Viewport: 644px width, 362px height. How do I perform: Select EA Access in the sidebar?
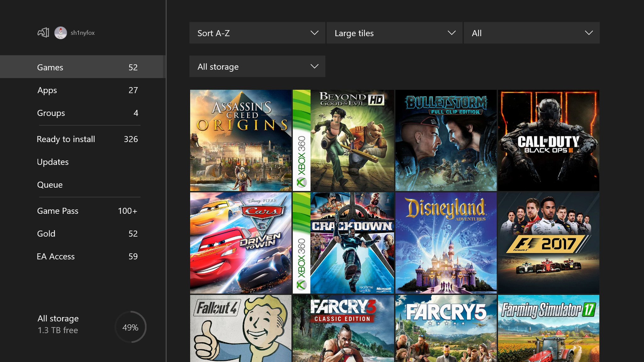(x=55, y=256)
